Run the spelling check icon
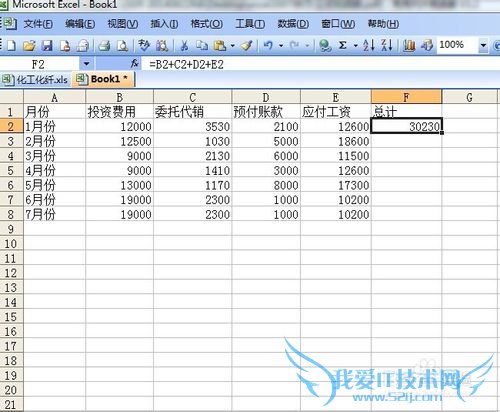This screenshot has width=500, height=412. click(144, 45)
